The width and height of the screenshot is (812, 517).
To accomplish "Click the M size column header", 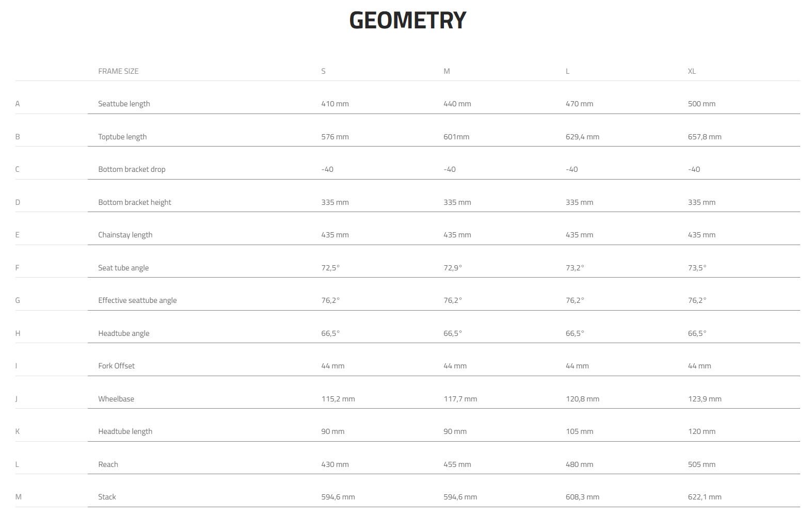I will click(447, 71).
